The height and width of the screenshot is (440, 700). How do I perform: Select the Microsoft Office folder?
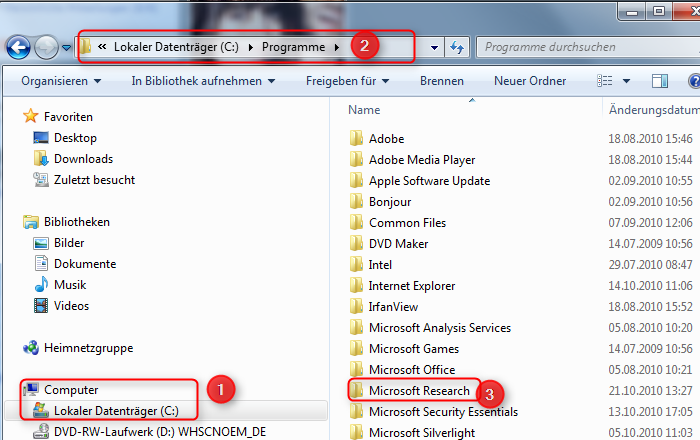(412, 369)
